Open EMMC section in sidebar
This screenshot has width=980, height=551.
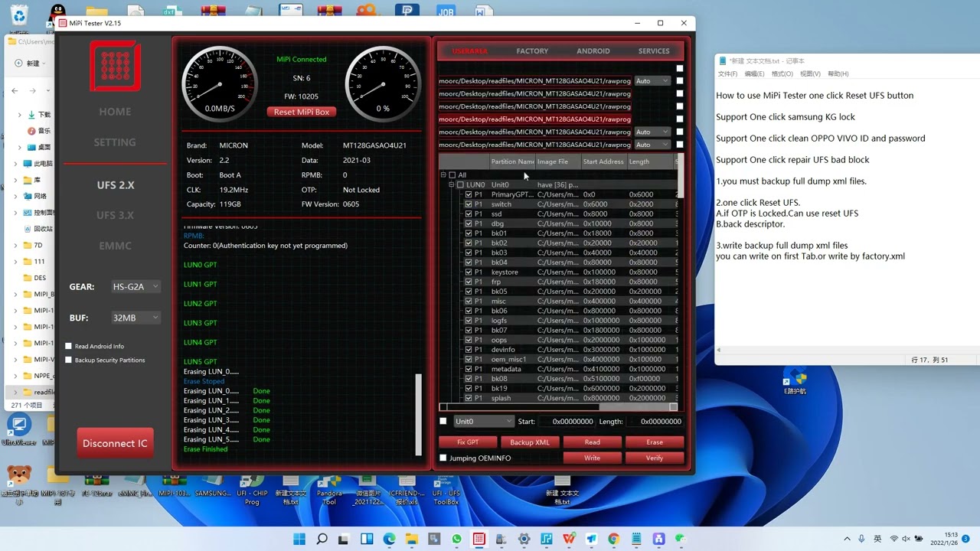[115, 246]
